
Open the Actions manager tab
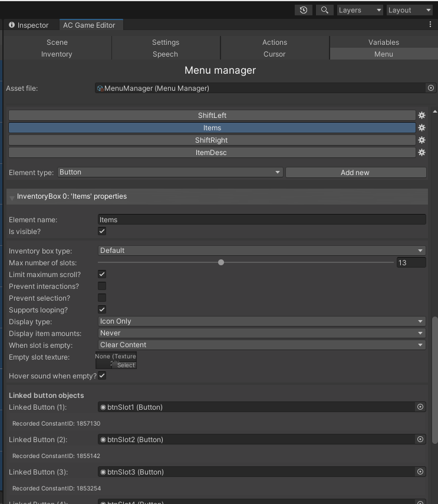[x=275, y=42]
